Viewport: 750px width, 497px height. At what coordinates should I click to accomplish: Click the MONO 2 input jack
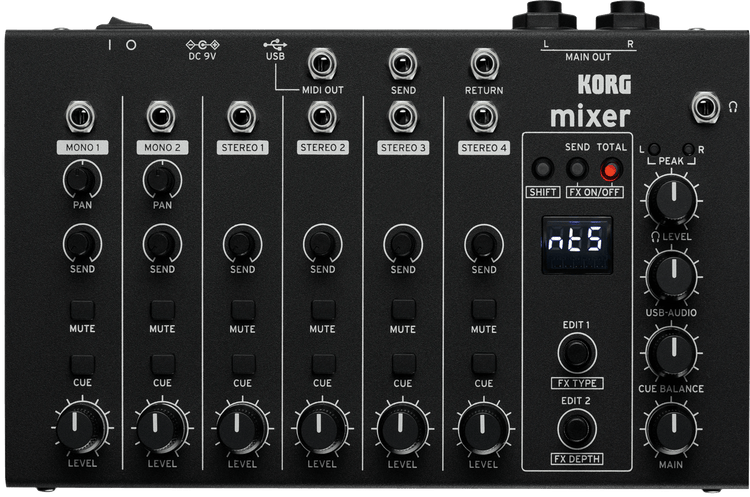pos(161,116)
